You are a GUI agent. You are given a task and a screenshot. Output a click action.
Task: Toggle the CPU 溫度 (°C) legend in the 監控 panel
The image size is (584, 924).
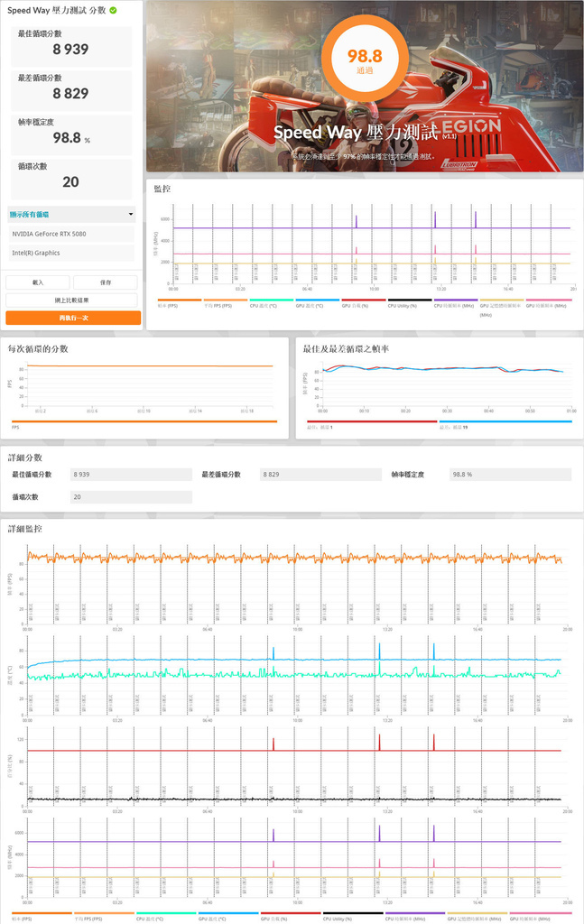point(271,303)
